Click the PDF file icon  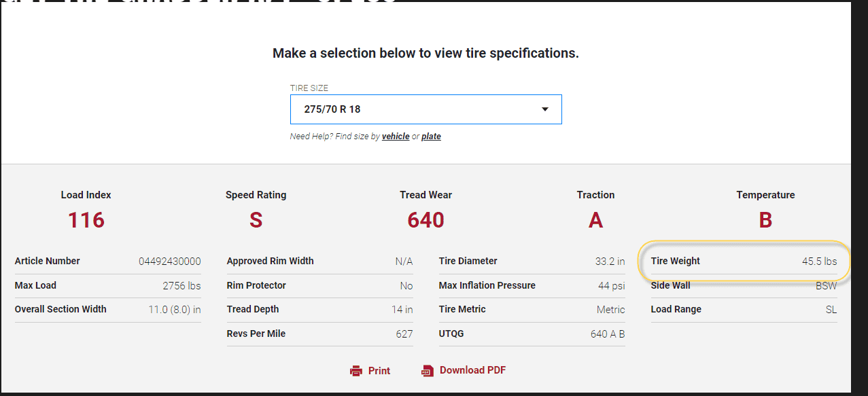point(427,371)
